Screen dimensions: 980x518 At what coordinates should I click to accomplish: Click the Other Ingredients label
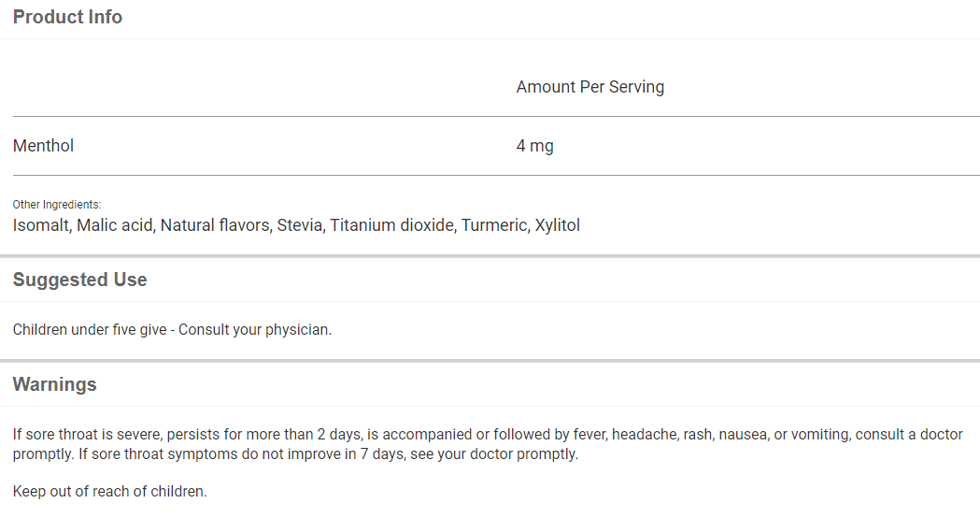pyautogui.click(x=56, y=204)
